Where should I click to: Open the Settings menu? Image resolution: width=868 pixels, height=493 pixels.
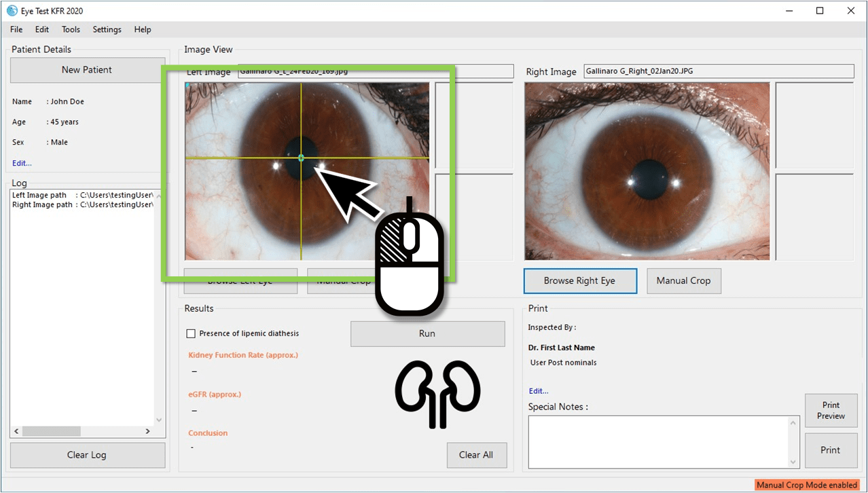click(x=107, y=29)
